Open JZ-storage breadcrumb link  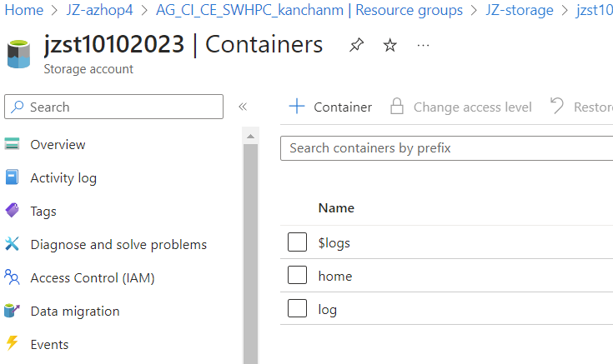[519, 10]
